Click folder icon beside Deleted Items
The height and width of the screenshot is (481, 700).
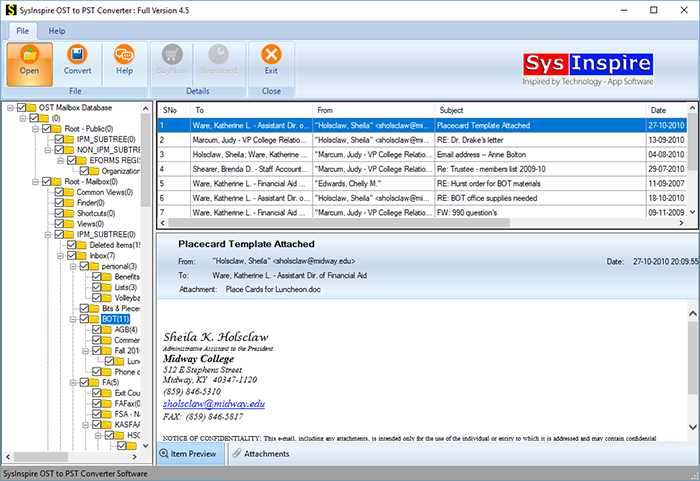click(81, 245)
